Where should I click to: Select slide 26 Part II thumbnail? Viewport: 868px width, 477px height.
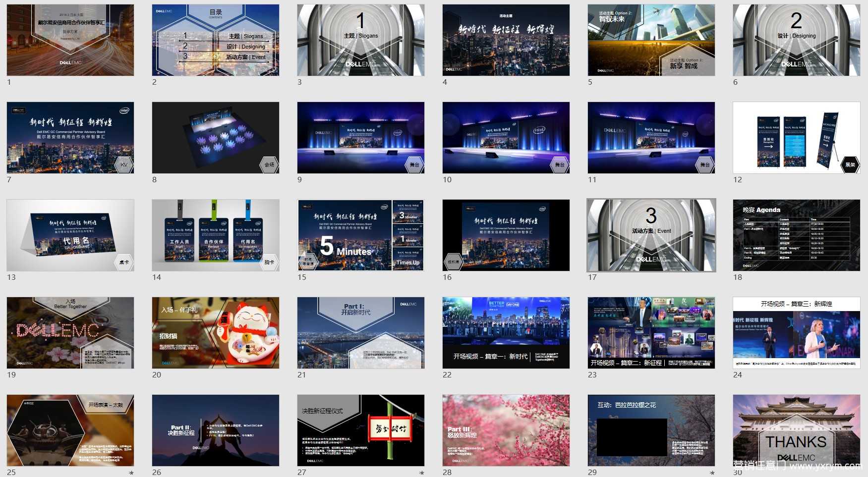[x=216, y=430]
